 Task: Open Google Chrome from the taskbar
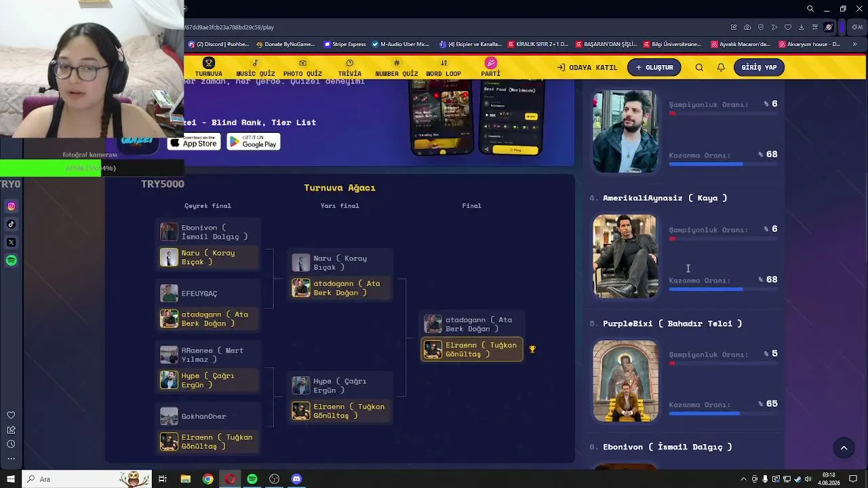point(208,479)
